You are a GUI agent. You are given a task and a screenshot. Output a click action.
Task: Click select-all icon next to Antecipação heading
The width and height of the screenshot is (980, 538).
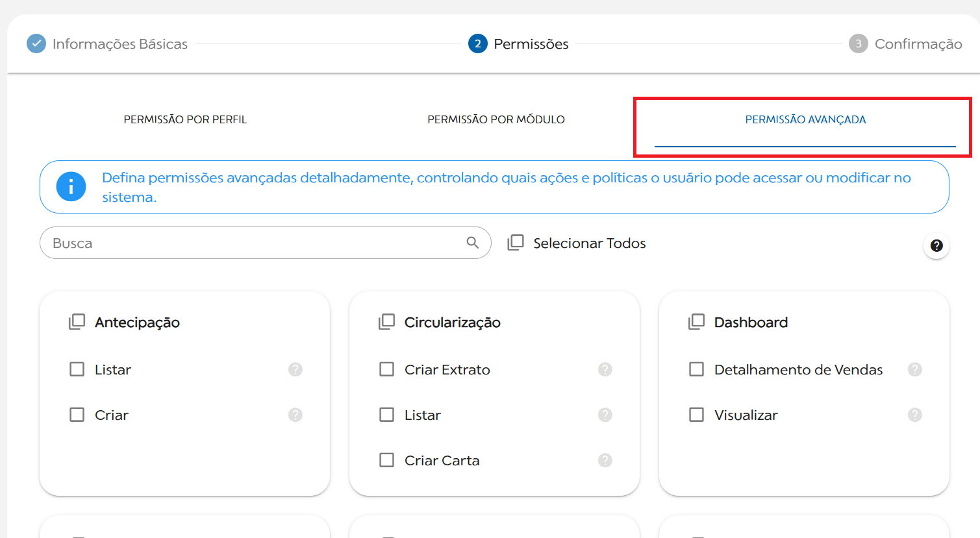pyautogui.click(x=77, y=322)
